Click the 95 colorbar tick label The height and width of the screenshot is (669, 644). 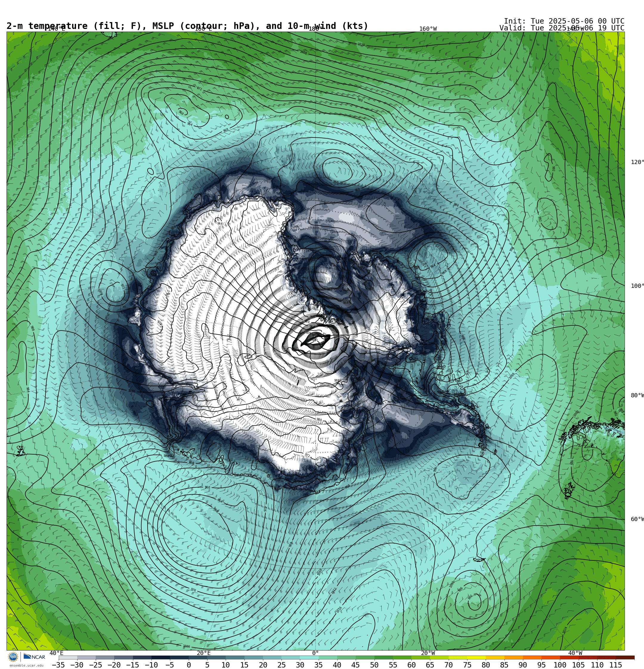point(541,665)
